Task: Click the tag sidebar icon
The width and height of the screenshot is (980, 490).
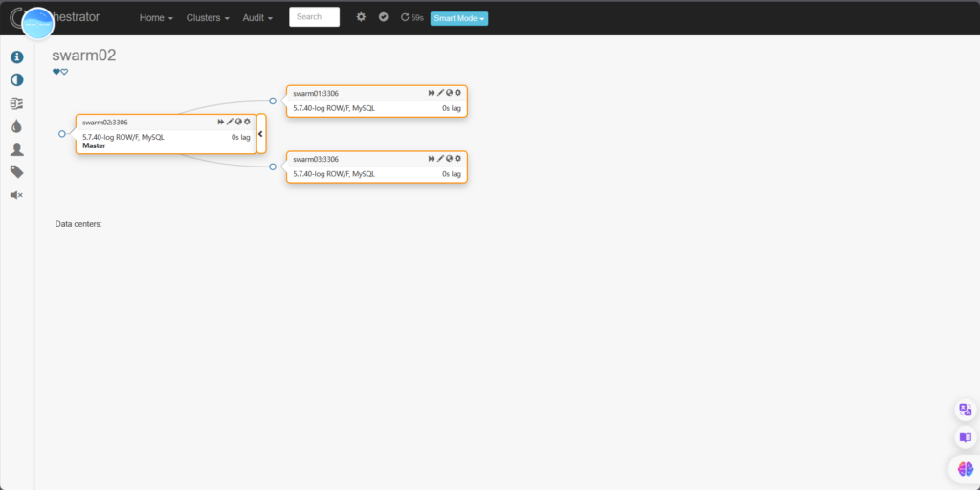Action: click(17, 172)
